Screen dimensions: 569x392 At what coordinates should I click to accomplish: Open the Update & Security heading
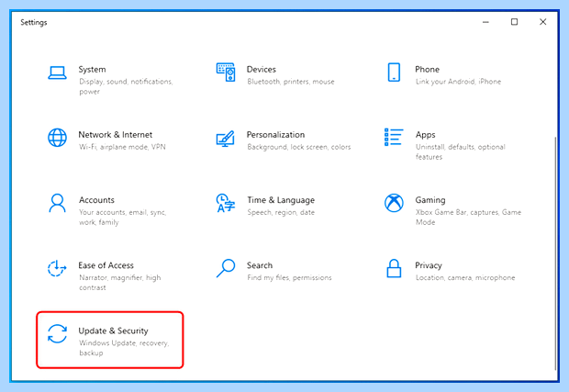[x=113, y=331]
